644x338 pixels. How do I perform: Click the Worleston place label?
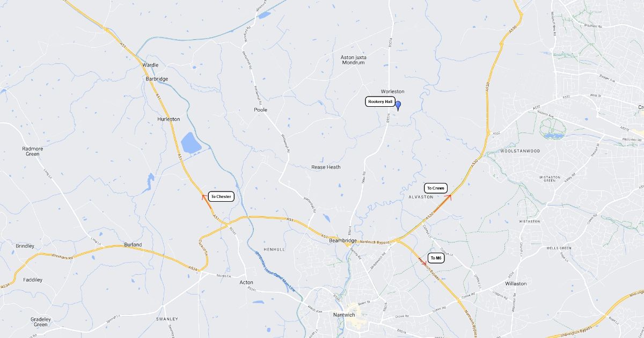392,91
